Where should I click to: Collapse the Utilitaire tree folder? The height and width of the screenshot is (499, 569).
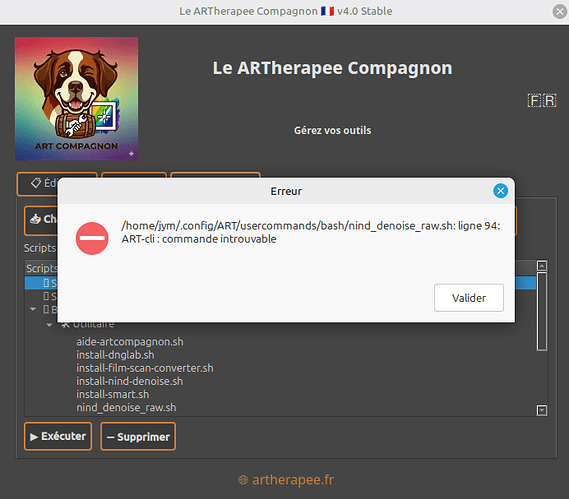pos(49,325)
